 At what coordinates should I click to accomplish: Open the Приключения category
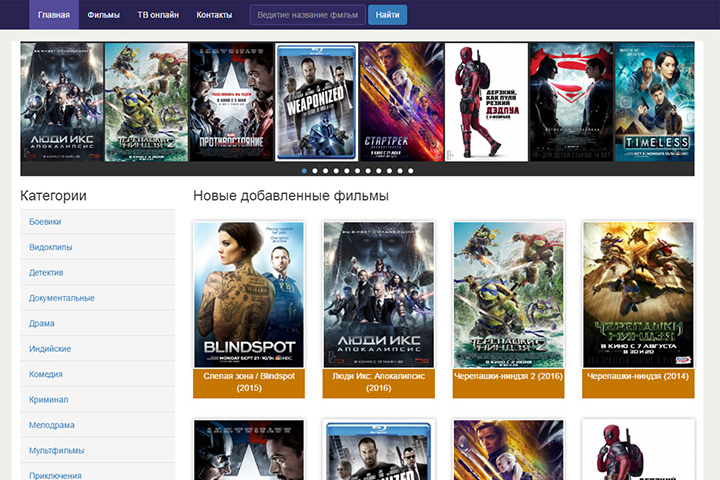point(98,473)
